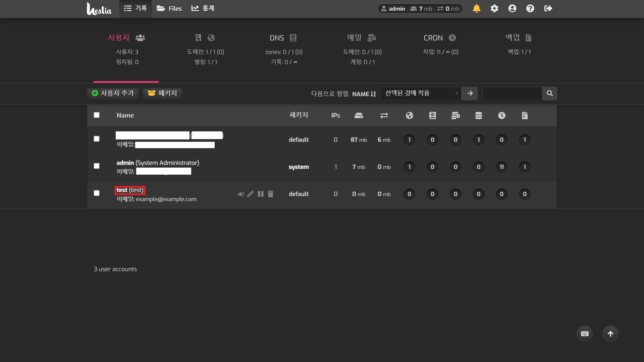Click the search input field

tap(512, 94)
